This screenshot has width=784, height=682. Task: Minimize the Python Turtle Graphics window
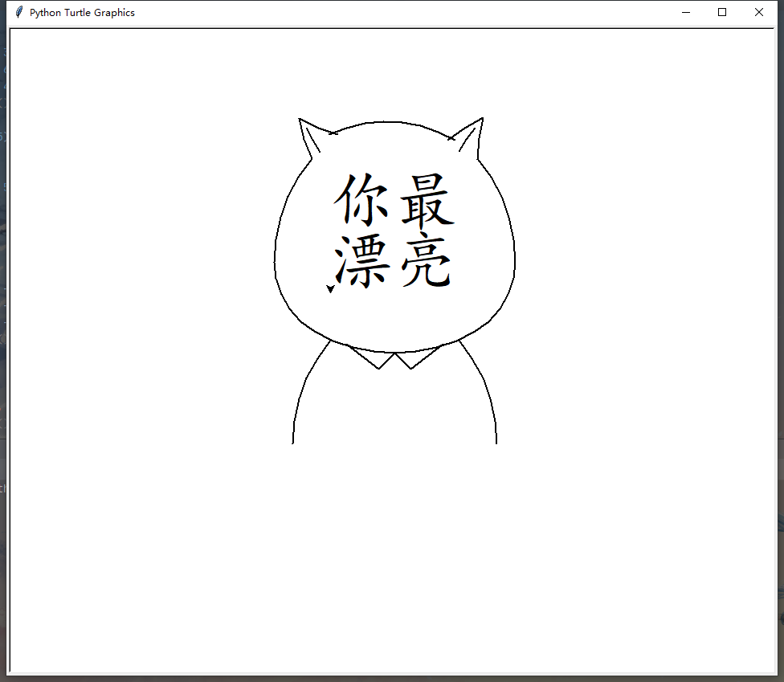coord(685,12)
